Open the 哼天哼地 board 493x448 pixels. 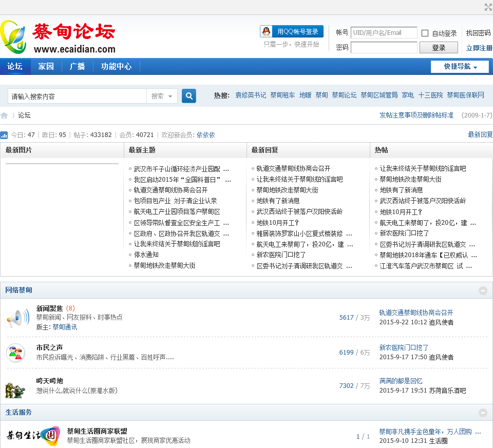click(49, 381)
